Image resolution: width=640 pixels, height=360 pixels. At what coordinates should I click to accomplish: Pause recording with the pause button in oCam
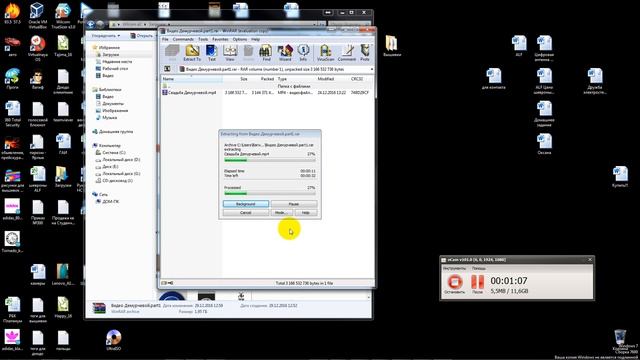[477, 282]
